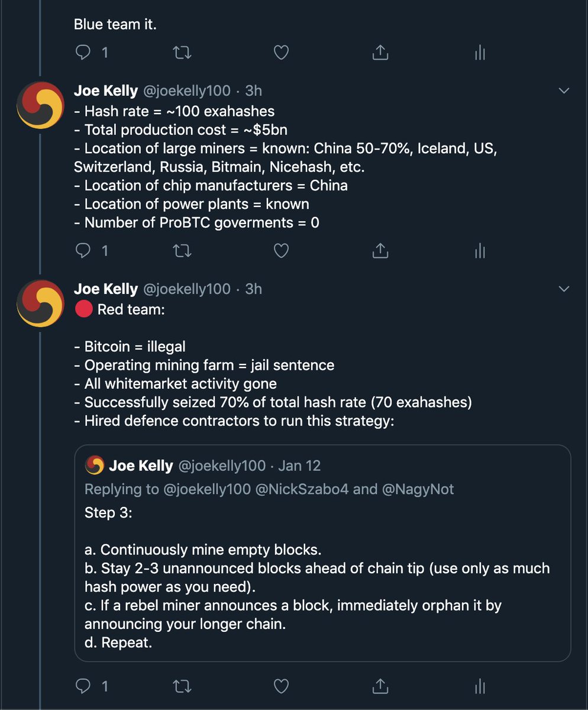Retweet the Red team tweet
Screen dimensions: 588x710
point(182,686)
